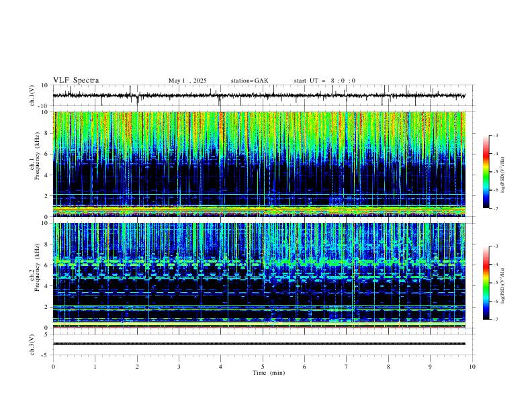
Task: Click the "ch.1(V)" axis label
Action: pyautogui.click(x=32, y=95)
